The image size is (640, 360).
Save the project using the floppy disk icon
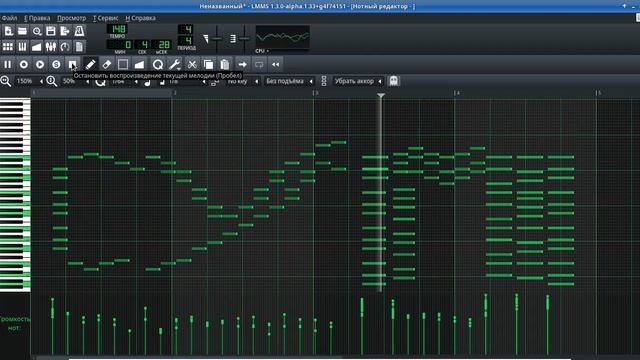point(51,31)
